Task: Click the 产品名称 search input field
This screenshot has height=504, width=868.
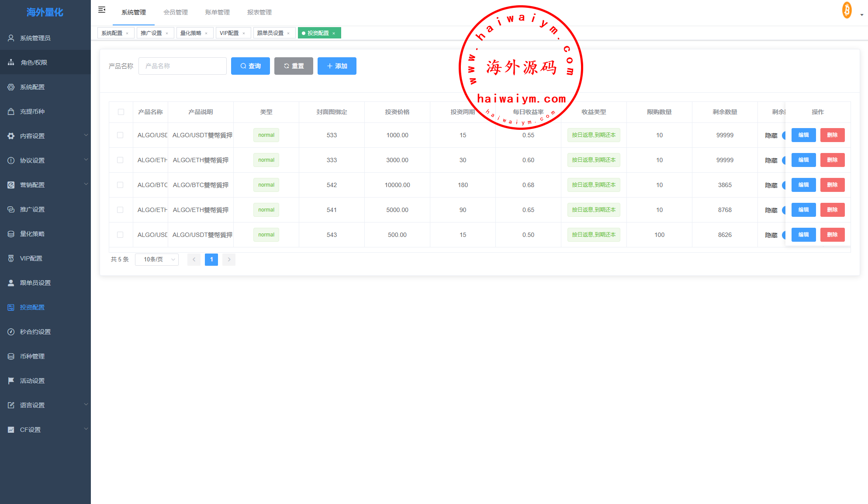Action: click(x=183, y=66)
